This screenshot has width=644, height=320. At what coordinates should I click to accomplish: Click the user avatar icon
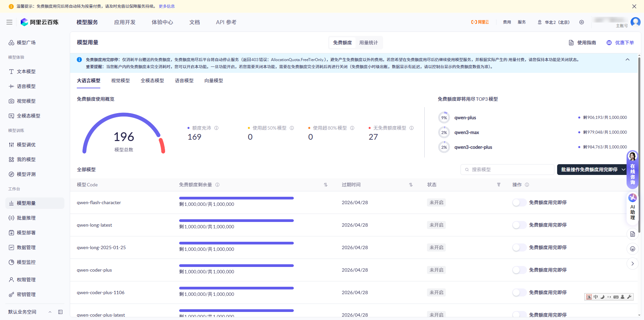coord(635,22)
